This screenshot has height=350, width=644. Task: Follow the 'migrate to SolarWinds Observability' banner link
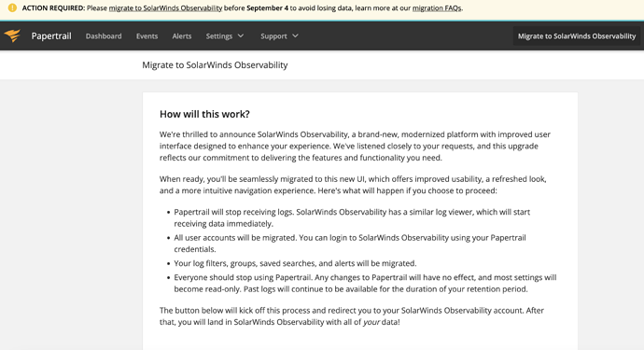coord(165,8)
